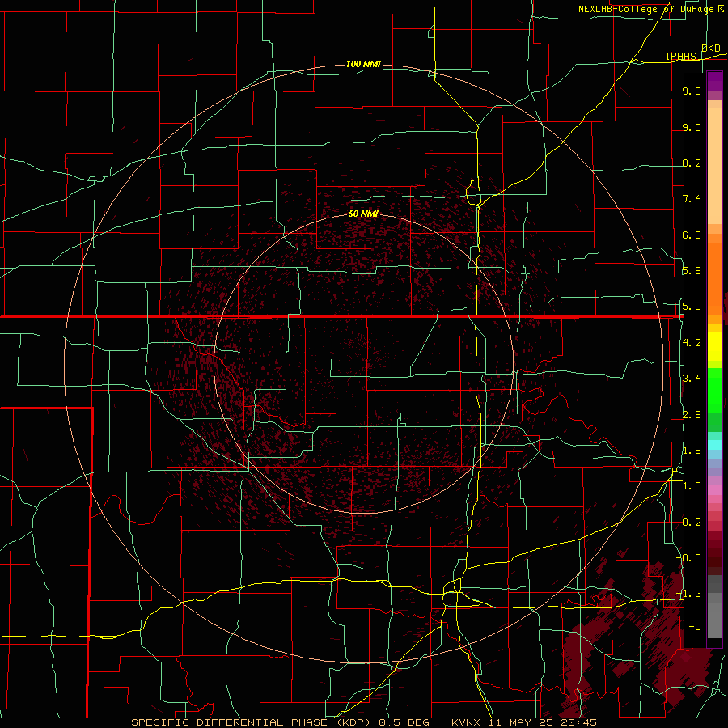Click the 3.4 scale value
Viewport: 728px width, 728px height.
692,379
